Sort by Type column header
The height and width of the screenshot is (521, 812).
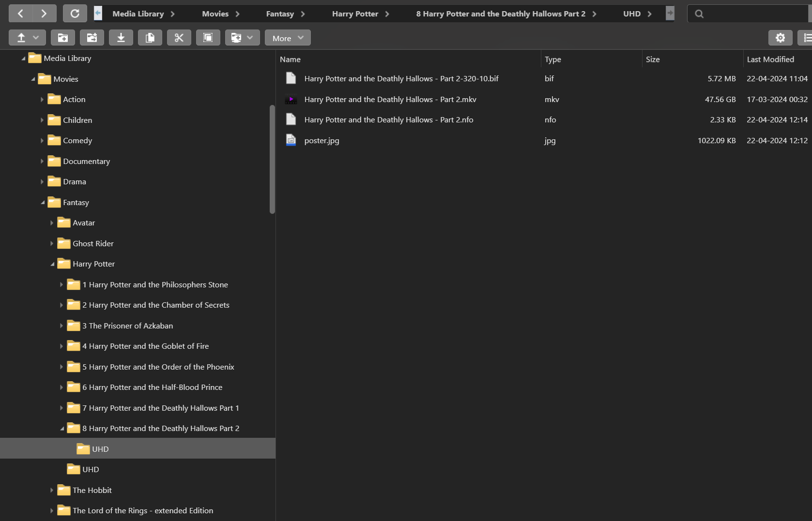tap(591, 59)
